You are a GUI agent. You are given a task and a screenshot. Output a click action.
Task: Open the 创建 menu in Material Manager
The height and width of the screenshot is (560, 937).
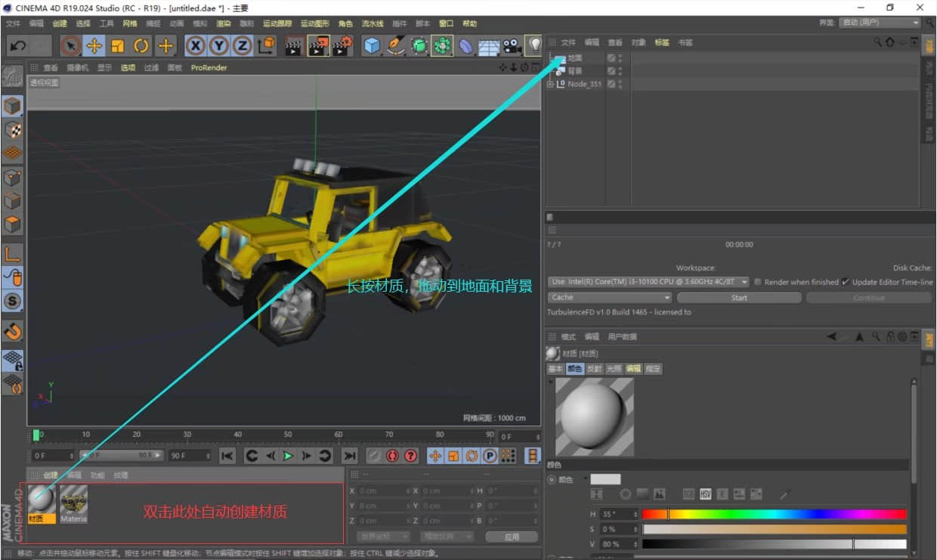tap(51, 475)
